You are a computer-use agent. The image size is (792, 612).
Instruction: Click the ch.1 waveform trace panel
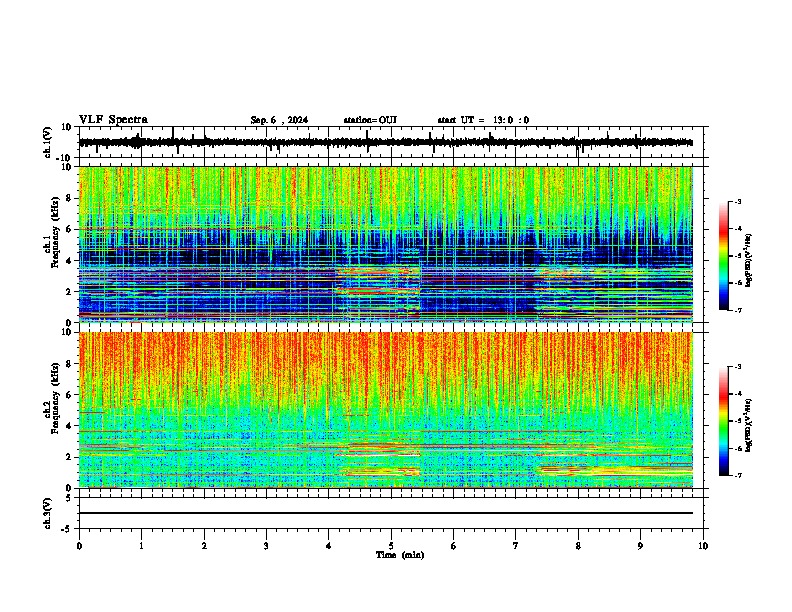pyautogui.click(x=393, y=142)
